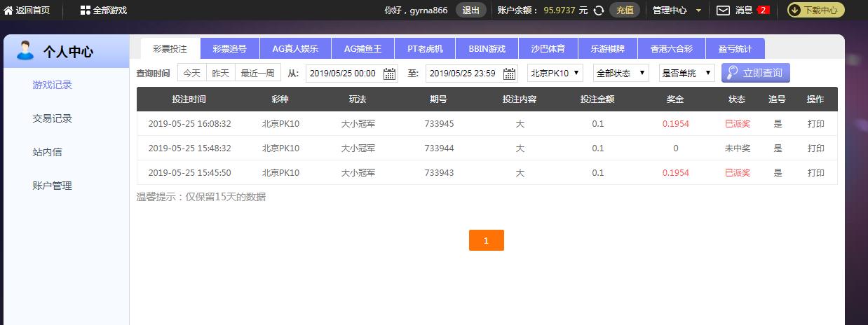The height and width of the screenshot is (325, 868).
Task: Click the account balance 95.9737
Action: click(x=559, y=11)
